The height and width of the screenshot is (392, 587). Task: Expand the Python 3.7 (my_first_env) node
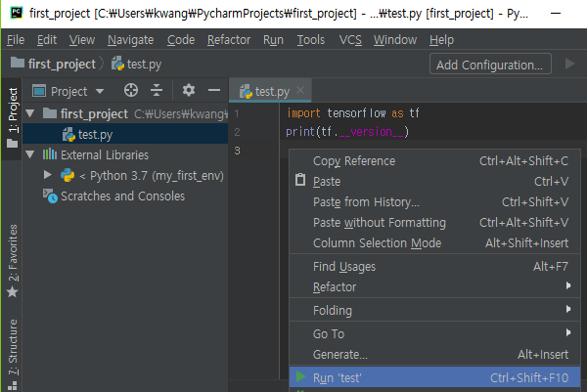(x=47, y=175)
